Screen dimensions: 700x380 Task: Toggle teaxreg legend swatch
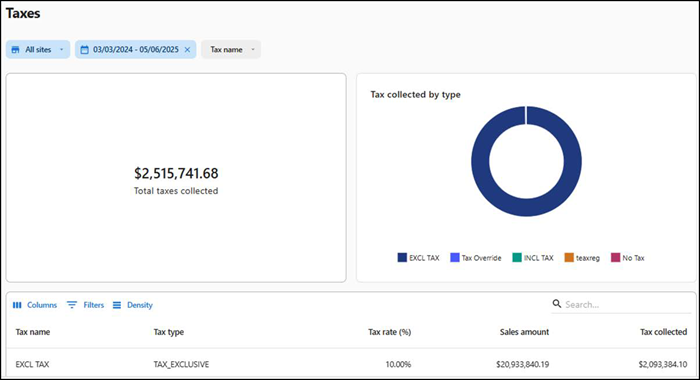pos(569,258)
